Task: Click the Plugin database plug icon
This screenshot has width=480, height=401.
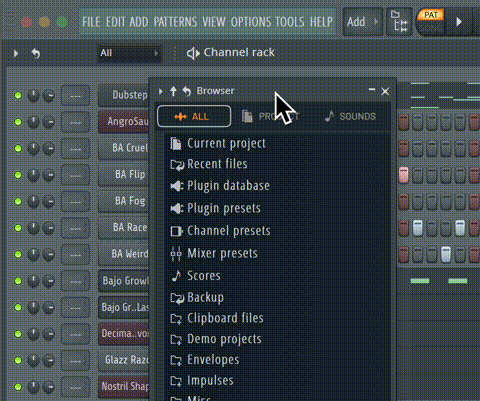Action: (177, 186)
